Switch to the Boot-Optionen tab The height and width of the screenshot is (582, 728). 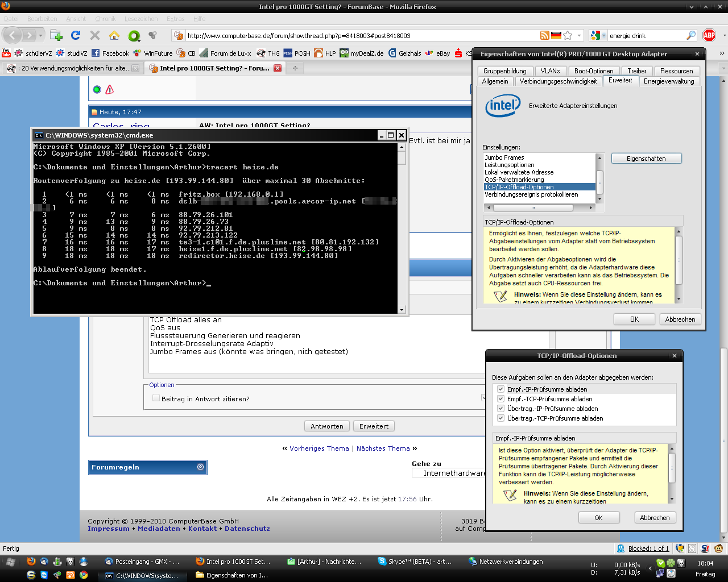pyautogui.click(x=593, y=71)
